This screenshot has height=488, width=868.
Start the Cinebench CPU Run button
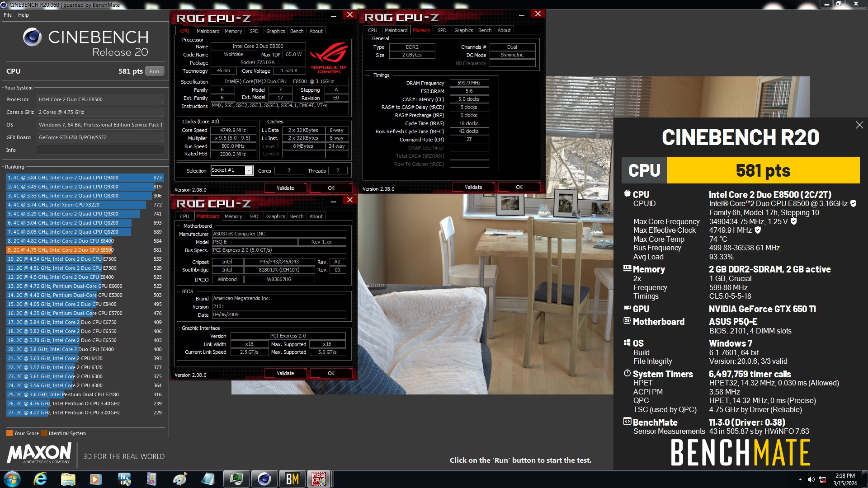[155, 71]
